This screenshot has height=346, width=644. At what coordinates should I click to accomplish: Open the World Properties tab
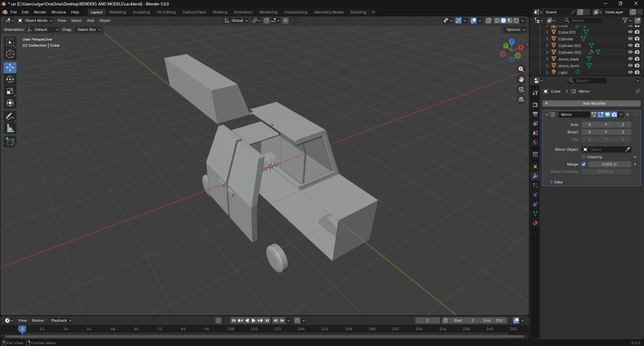[x=535, y=142]
